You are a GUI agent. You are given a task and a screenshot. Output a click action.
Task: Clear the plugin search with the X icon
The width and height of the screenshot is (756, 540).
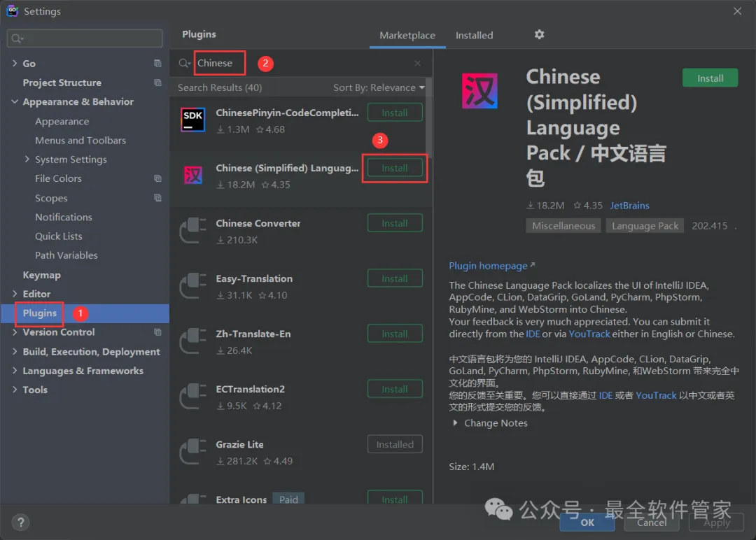point(417,63)
